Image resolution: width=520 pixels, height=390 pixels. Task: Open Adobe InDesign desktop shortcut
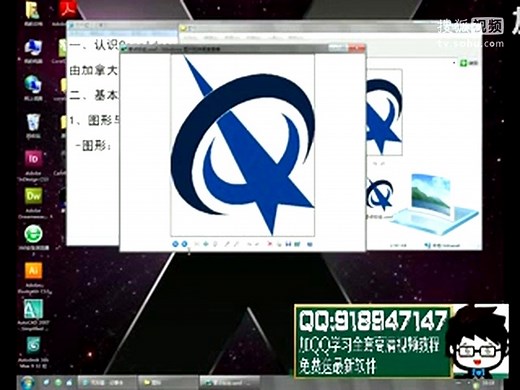(x=33, y=165)
